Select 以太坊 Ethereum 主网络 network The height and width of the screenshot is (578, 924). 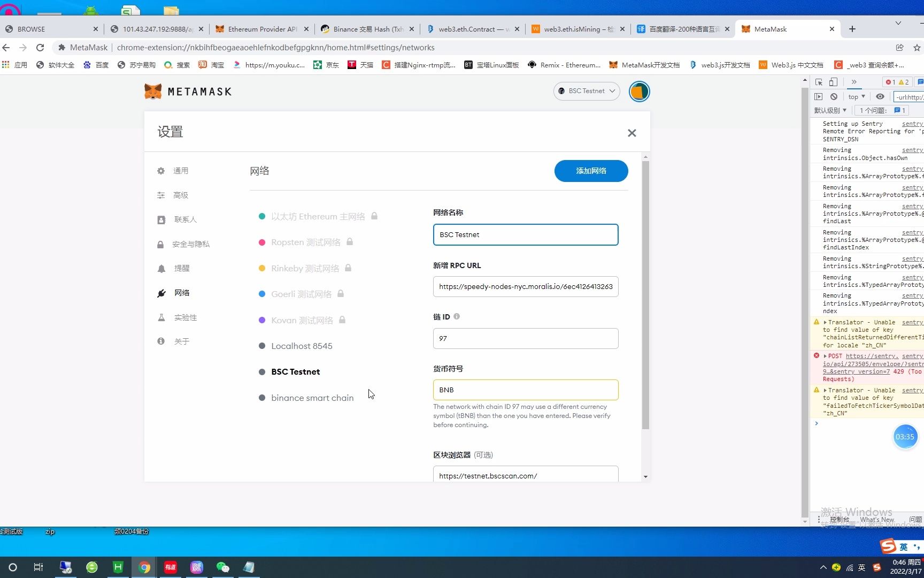tap(318, 216)
